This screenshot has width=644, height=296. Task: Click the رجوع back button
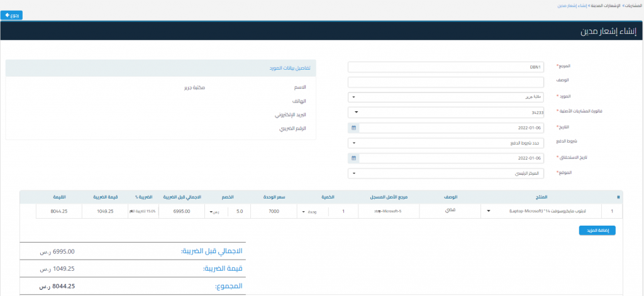point(13,14)
